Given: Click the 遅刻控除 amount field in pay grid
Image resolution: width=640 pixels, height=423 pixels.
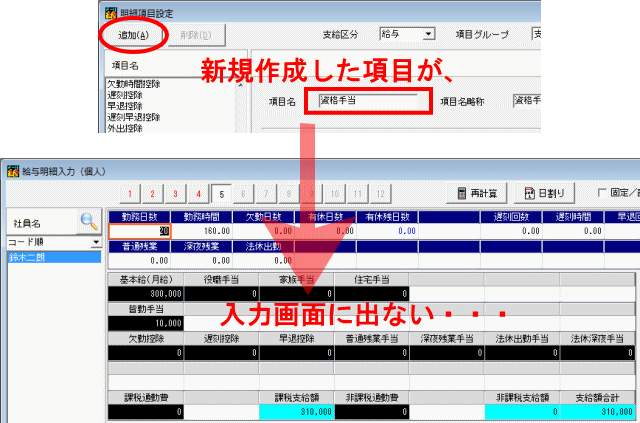Looking at the screenshot, I should pos(221,353).
